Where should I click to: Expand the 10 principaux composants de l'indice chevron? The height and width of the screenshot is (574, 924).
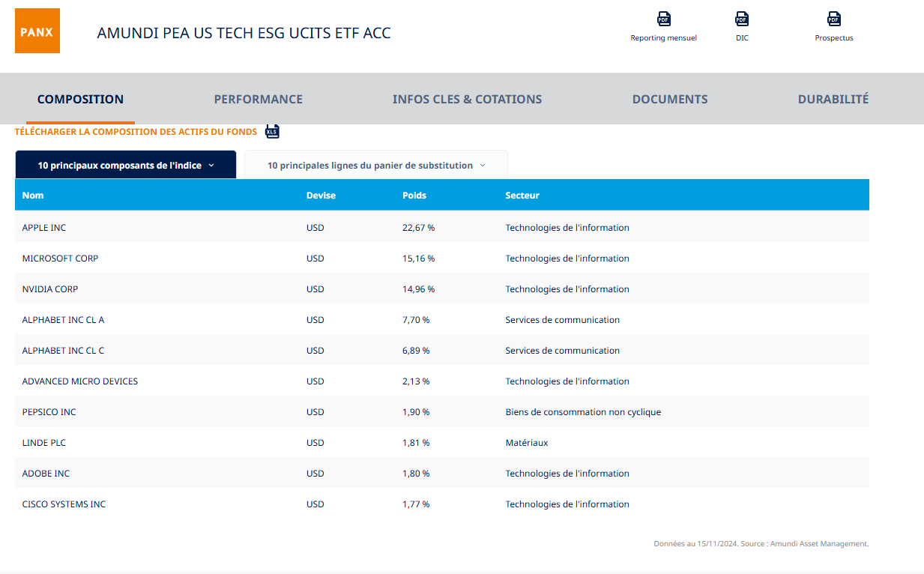pyautogui.click(x=211, y=166)
